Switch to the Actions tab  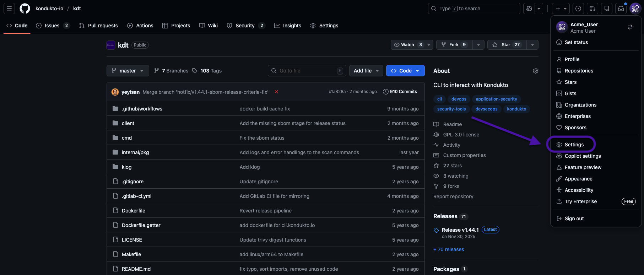click(140, 26)
